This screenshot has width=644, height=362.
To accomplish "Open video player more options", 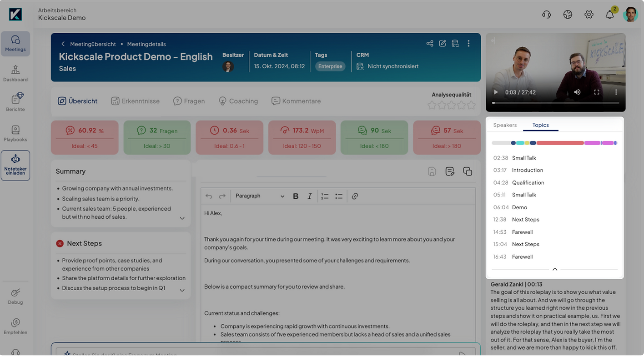I will point(616,92).
